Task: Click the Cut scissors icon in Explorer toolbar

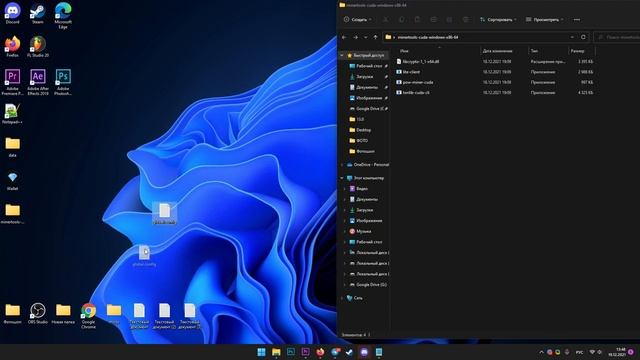Action: click(385, 20)
